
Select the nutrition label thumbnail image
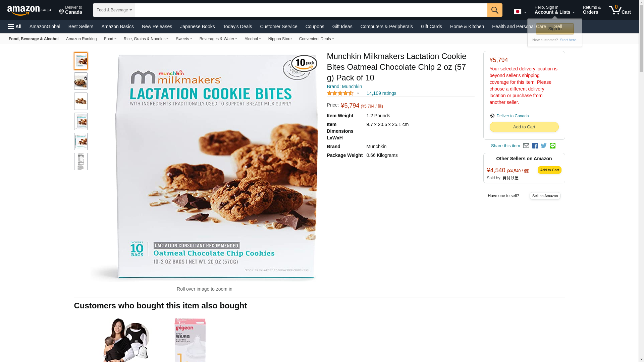81,162
